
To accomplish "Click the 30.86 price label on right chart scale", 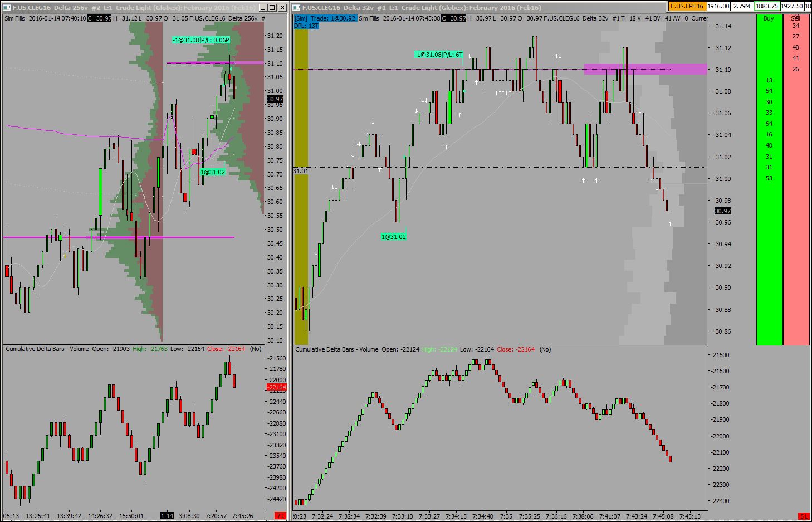I will [723, 331].
